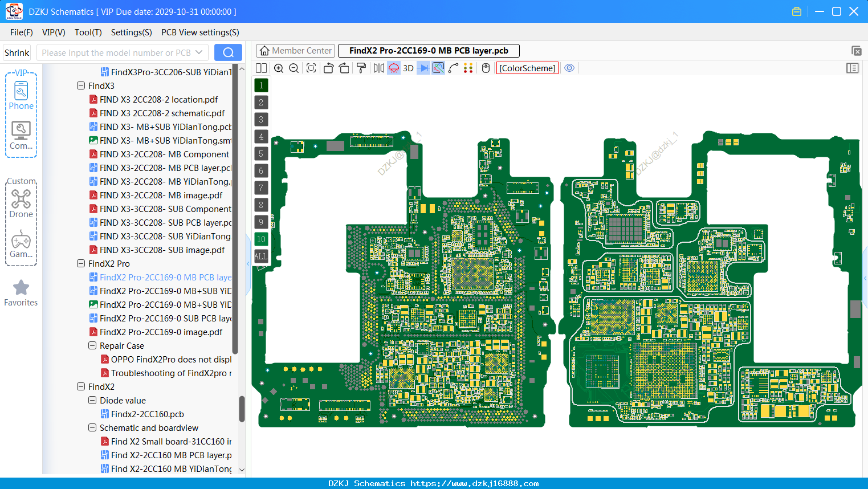Collapse the FindX2 Pro folder

81,263
